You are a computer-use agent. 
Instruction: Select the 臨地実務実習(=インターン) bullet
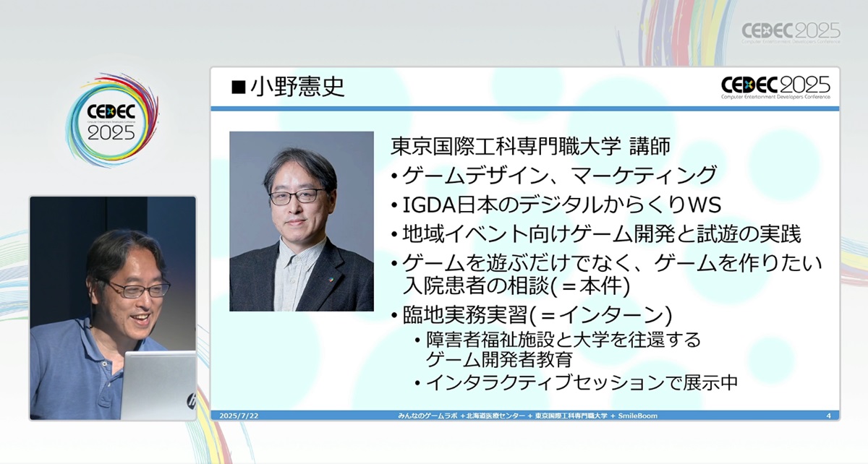point(532,316)
